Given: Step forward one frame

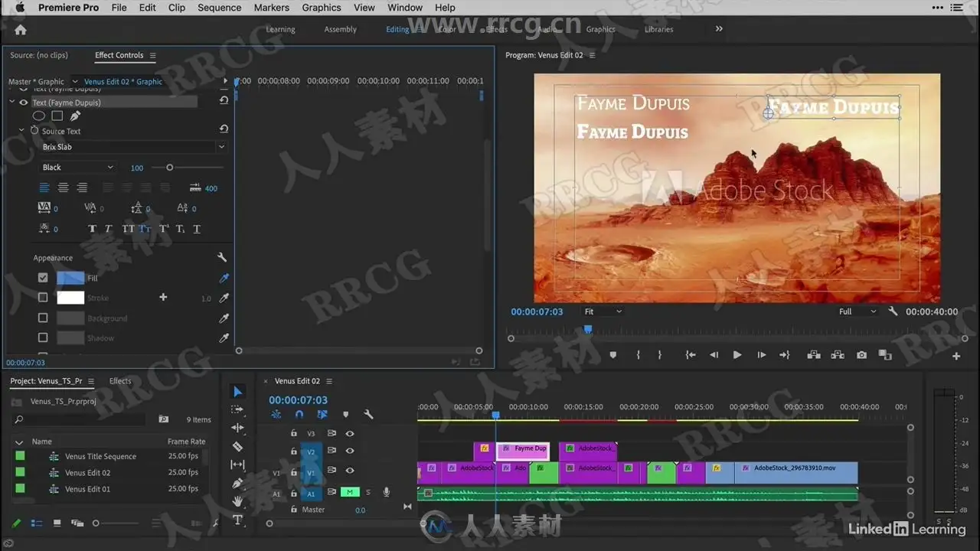Looking at the screenshot, I should pyautogui.click(x=761, y=355).
